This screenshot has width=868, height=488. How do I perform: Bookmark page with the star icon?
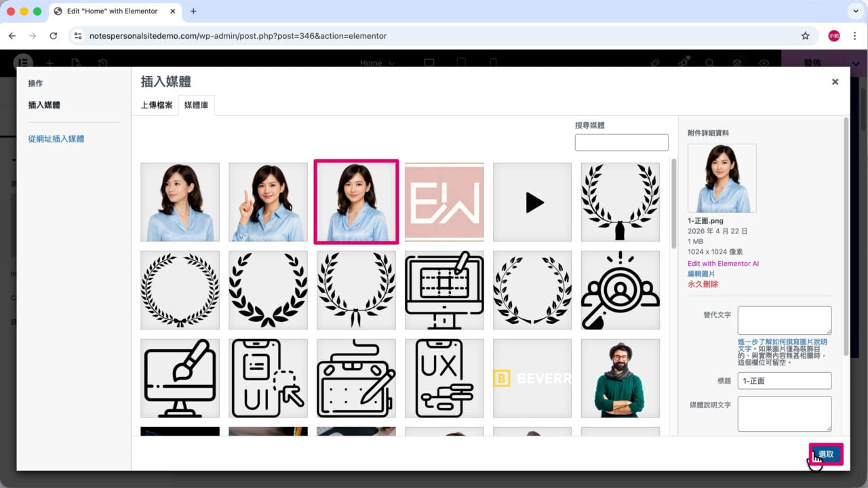pyautogui.click(x=806, y=36)
